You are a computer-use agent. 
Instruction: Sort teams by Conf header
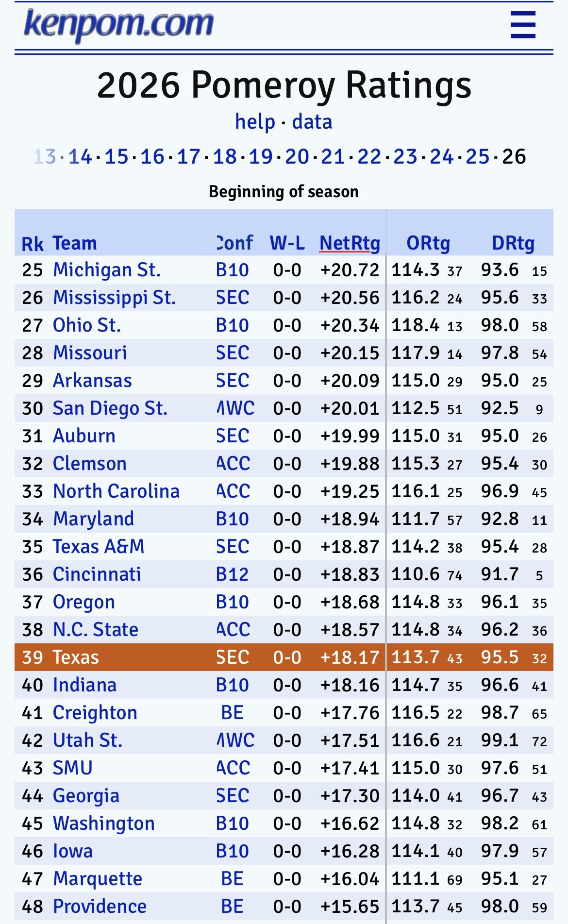coord(234,243)
